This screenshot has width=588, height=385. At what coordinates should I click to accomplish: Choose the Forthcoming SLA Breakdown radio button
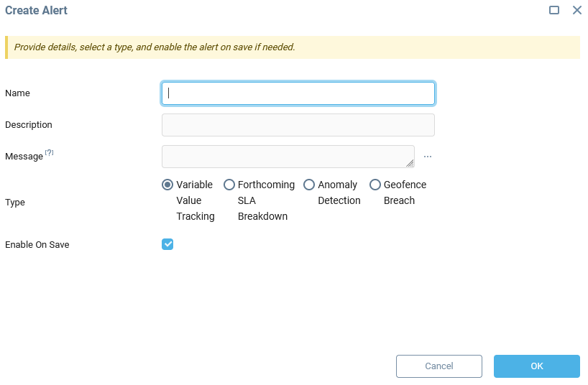(229, 185)
